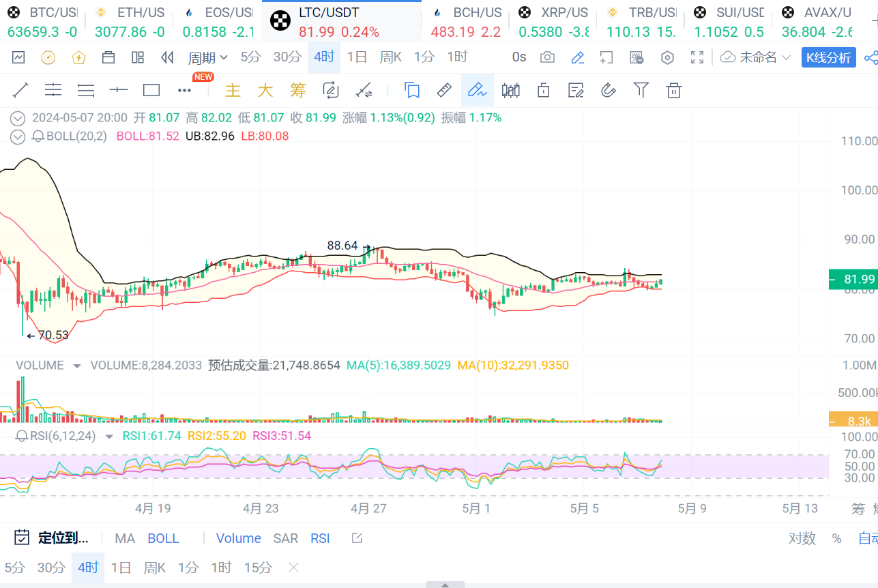Click the 81.99 current price label
This screenshot has width=878, height=588.
click(x=853, y=279)
